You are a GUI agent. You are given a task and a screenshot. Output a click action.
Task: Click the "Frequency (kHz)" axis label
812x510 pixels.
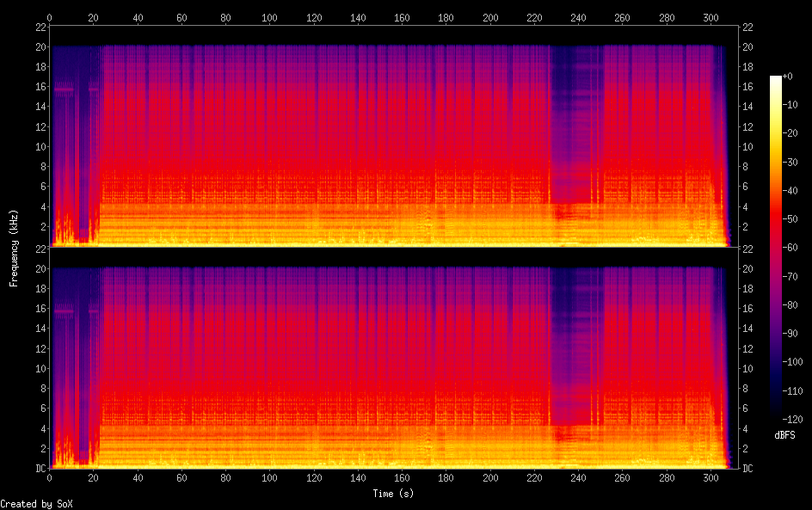coord(14,248)
